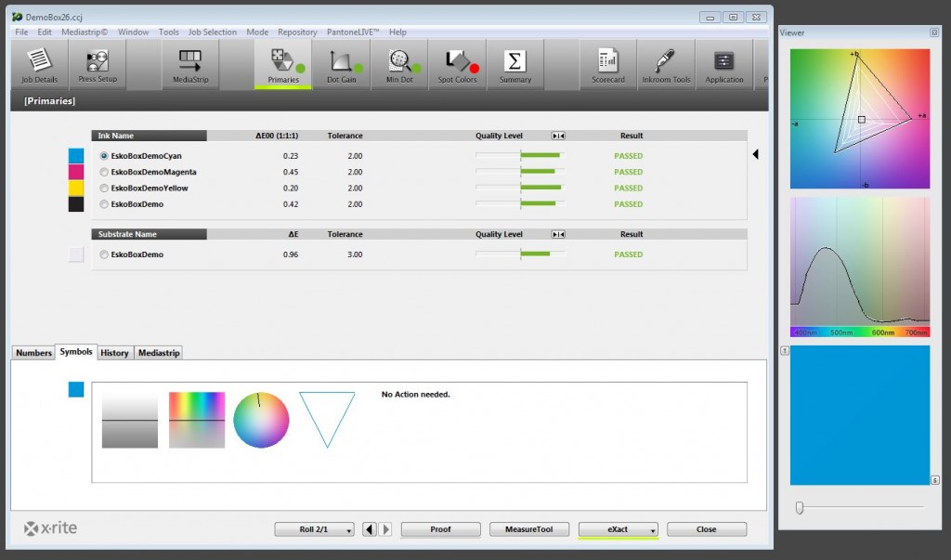Open the Min Dot view
Viewport: 951px width, 560px height.
[x=399, y=65]
